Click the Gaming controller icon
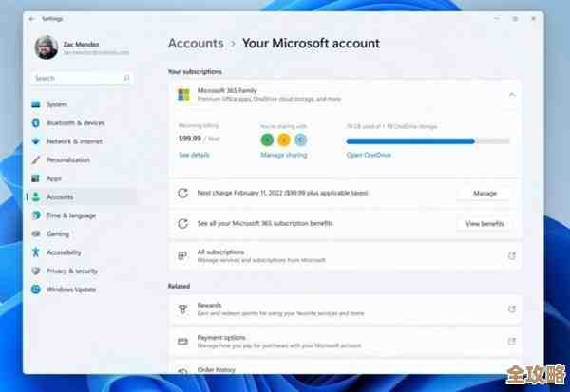Viewport: 570px width, 392px height. (36, 233)
